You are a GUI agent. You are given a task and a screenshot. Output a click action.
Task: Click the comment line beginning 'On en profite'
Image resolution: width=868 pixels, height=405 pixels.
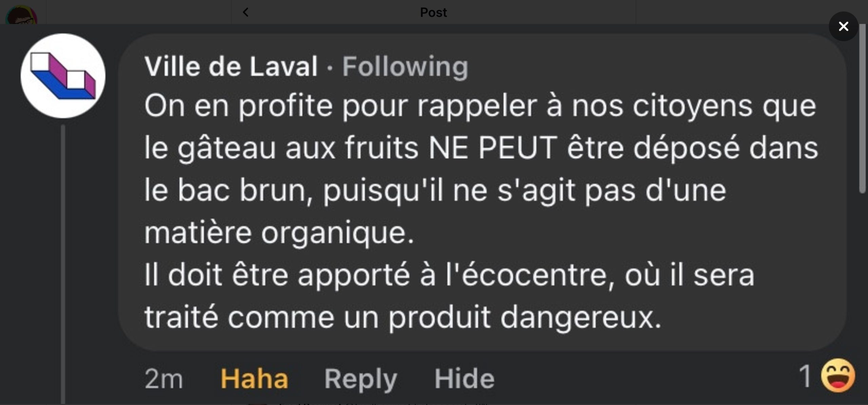click(480, 106)
